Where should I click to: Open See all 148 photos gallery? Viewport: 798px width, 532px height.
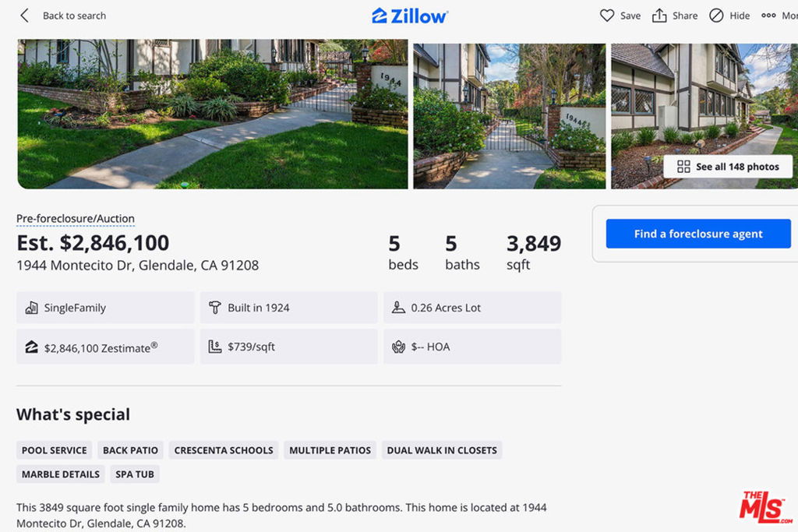click(728, 167)
